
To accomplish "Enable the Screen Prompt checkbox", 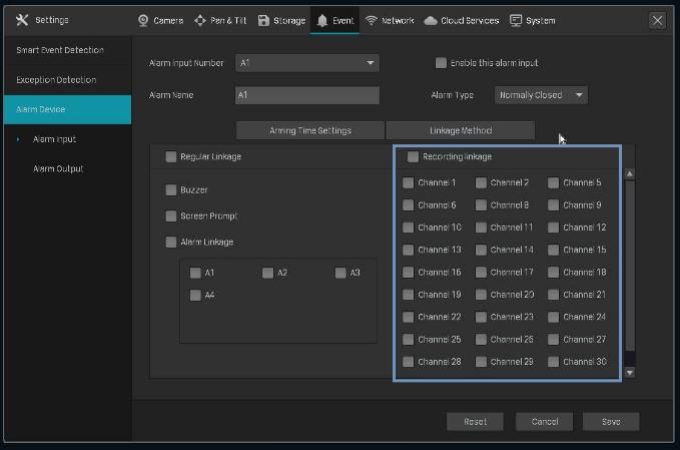I will (171, 216).
